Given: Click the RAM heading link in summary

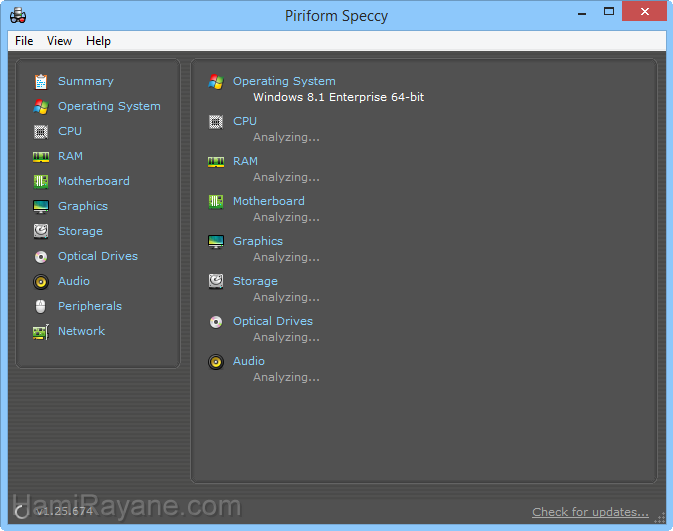Looking at the screenshot, I should (x=246, y=161).
